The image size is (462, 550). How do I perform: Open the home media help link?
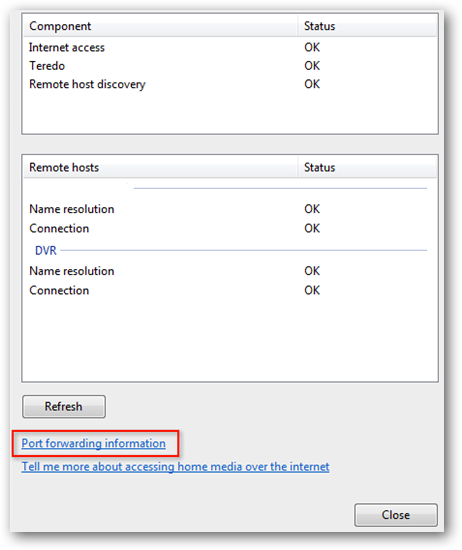pos(175,467)
